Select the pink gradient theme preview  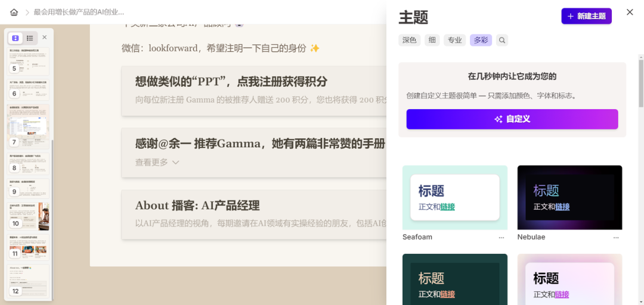tap(569, 279)
